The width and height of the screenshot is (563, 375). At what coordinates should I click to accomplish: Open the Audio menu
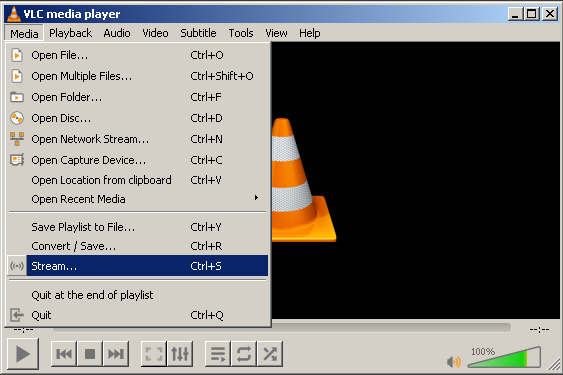click(117, 33)
